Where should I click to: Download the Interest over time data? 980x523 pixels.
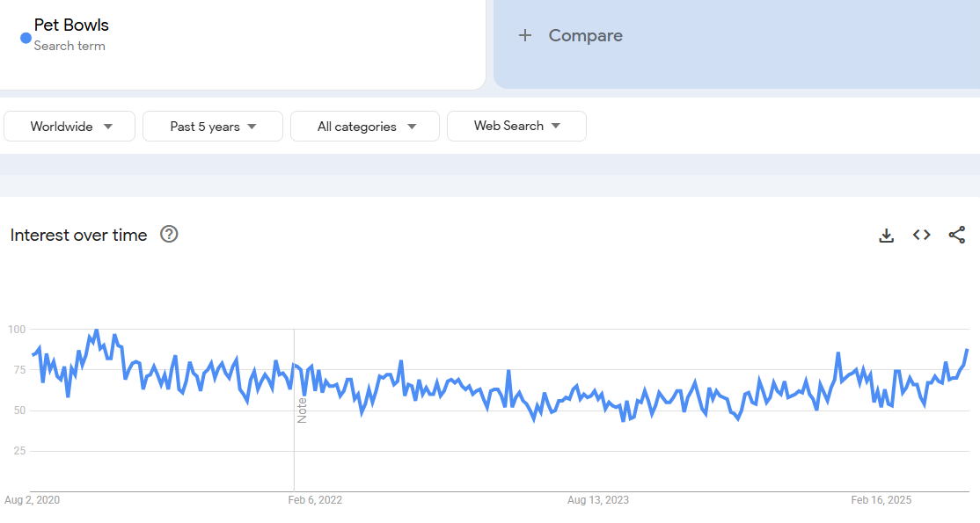(887, 235)
